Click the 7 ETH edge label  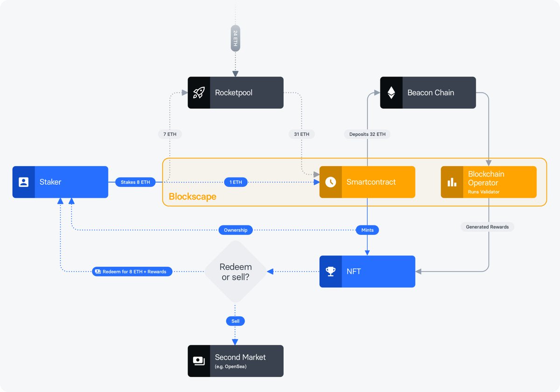(x=170, y=134)
